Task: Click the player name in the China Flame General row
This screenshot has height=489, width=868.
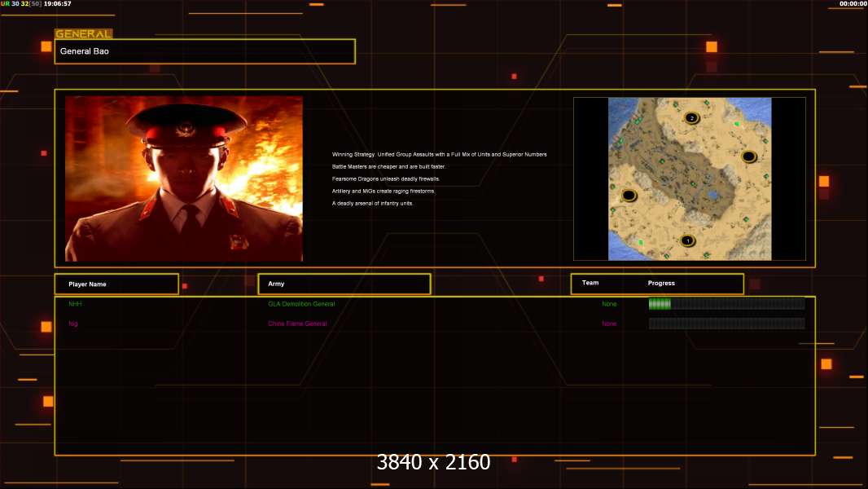Action: point(73,324)
